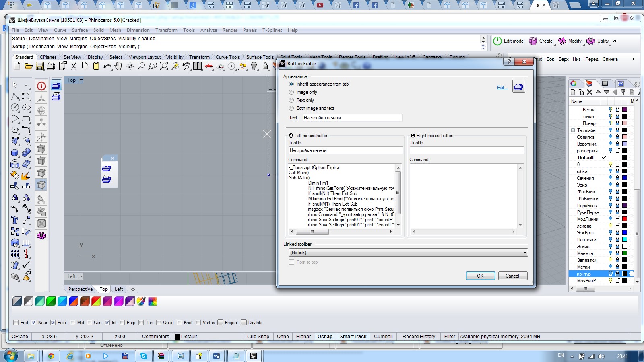Image resolution: width=644 pixels, height=362 pixels.
Task: Click OK in the Button Editor dialog
Action: (480, 276)
